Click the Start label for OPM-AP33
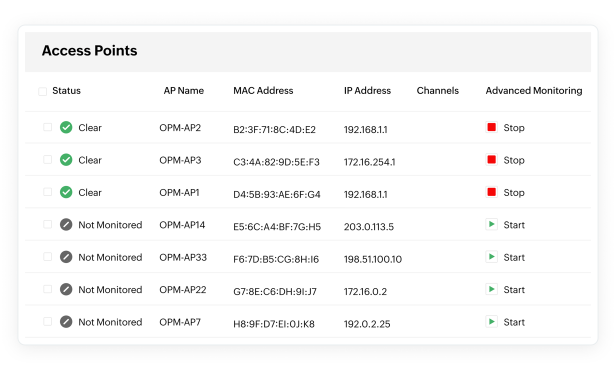 pos(514,257)
